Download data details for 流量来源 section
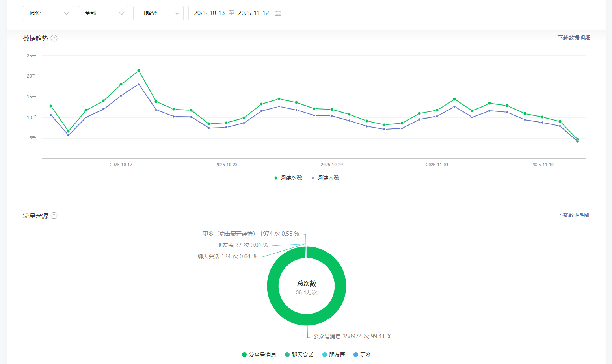The height and width of the screenshot is (364, 612). coord(573,215)
